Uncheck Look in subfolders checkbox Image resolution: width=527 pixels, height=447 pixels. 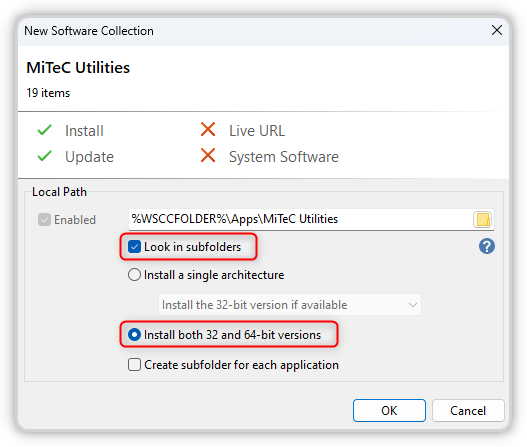(134, 247)
